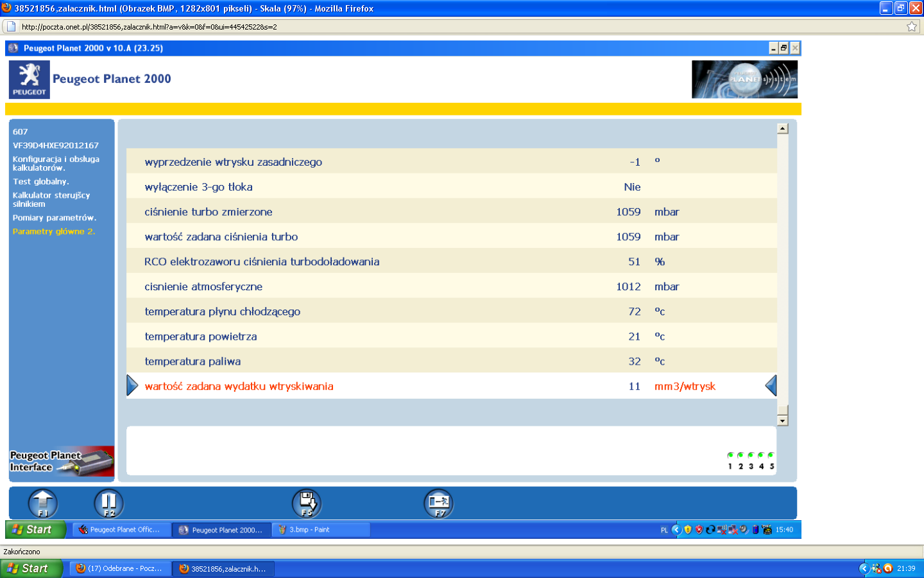This screenshot has height=578, width=924.
Task: Click the blue left-pointing arrow beside highlighted row
Action: click(771, 385)
